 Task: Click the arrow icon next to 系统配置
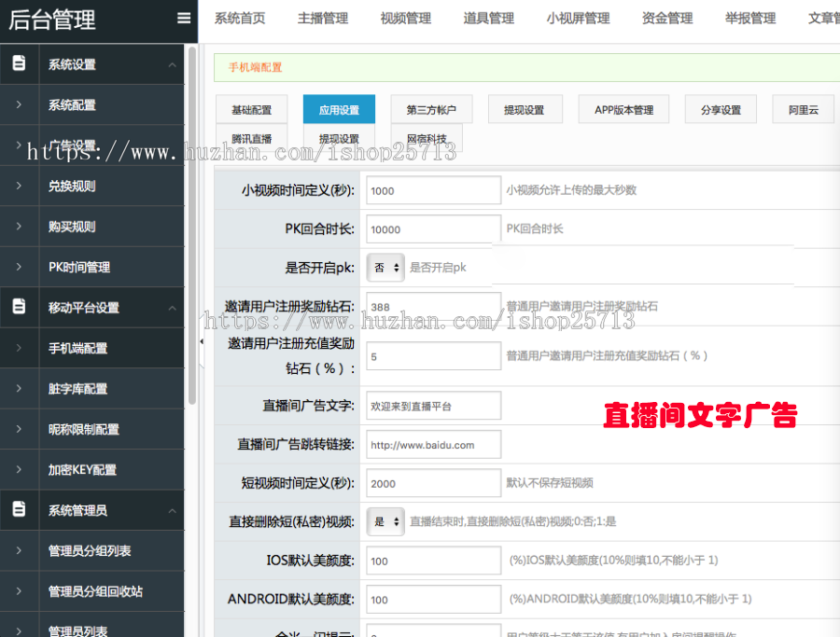tap(19, 105)
